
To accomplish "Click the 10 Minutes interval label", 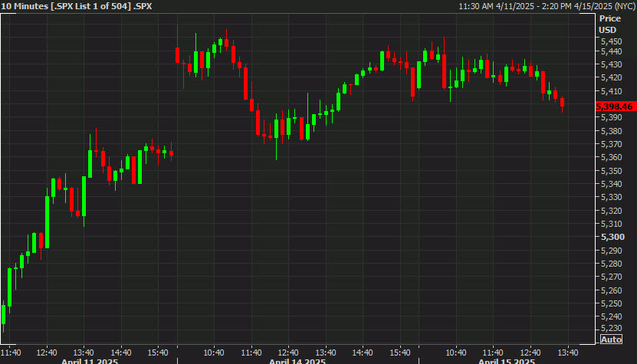I will click(24, 6).
